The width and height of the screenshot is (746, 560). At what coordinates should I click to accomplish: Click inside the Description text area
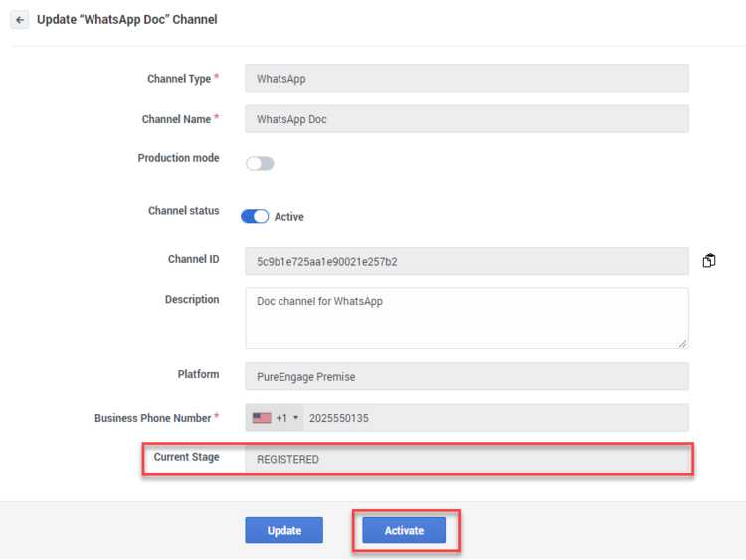click(x=466, y=318)
